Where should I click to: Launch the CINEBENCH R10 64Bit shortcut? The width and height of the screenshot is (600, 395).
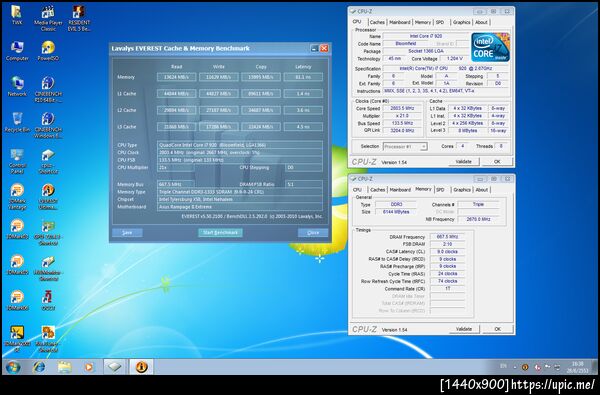click(x=48, y=90)
